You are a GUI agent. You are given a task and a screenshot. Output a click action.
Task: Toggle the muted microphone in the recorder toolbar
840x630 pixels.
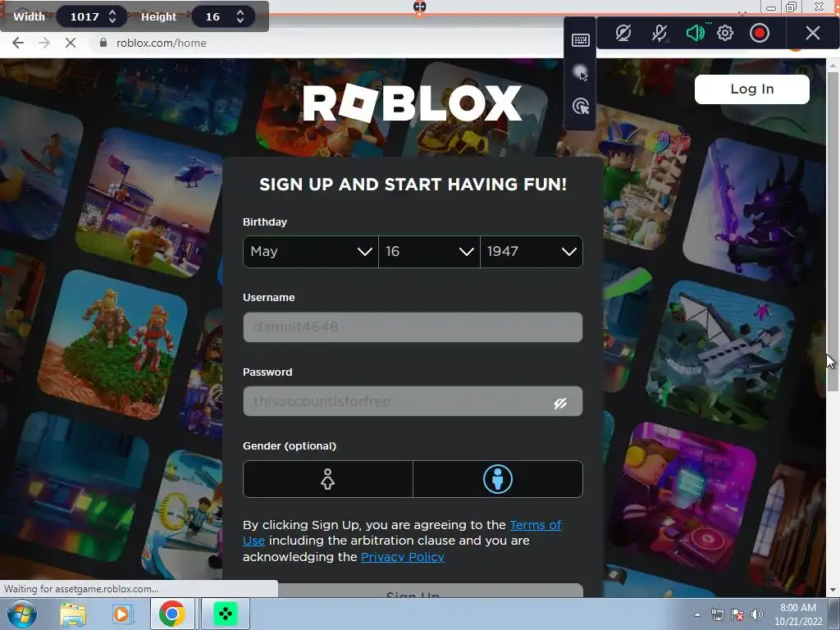point(660,33)
